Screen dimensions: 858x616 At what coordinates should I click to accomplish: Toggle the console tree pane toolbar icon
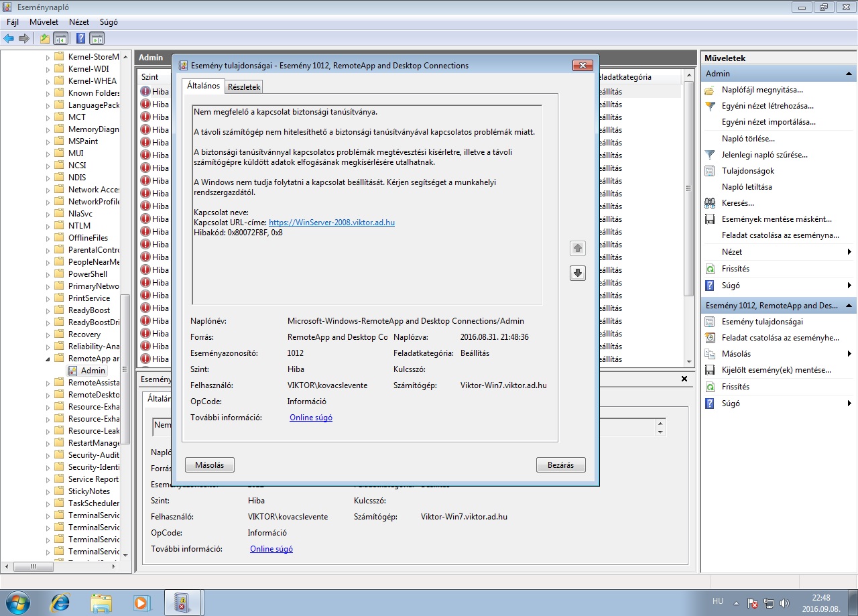(60, 38)
